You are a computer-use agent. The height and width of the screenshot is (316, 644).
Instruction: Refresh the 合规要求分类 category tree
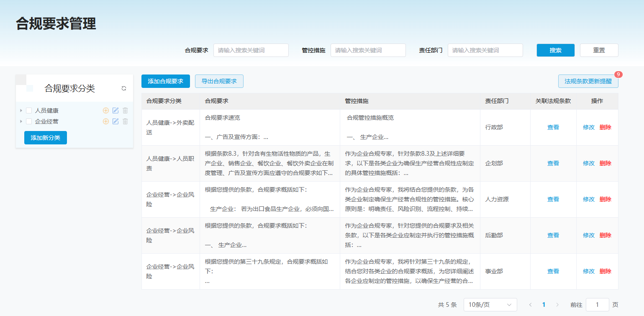click(x=124, y=88)
